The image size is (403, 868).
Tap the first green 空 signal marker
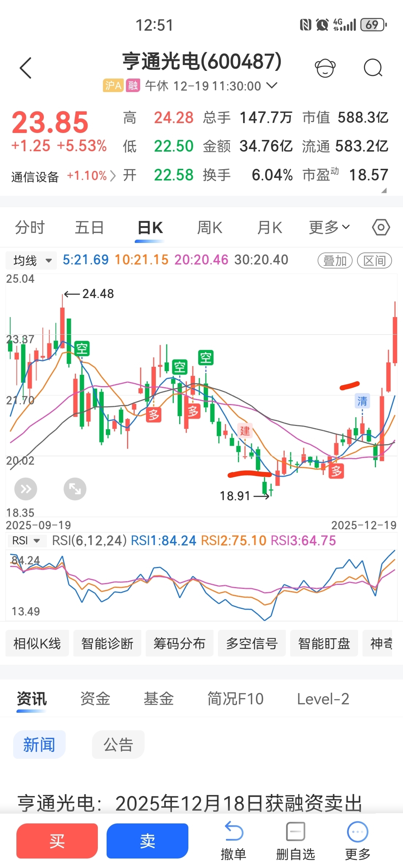coord(82,349)
